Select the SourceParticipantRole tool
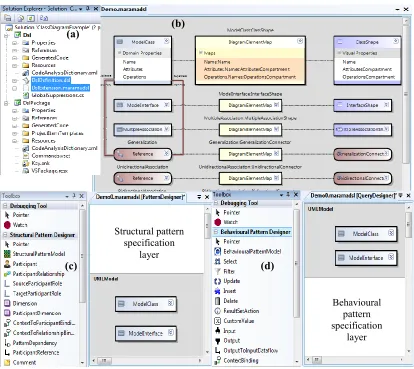The width and height of the screenshot is (414, 369). (33, 284)
